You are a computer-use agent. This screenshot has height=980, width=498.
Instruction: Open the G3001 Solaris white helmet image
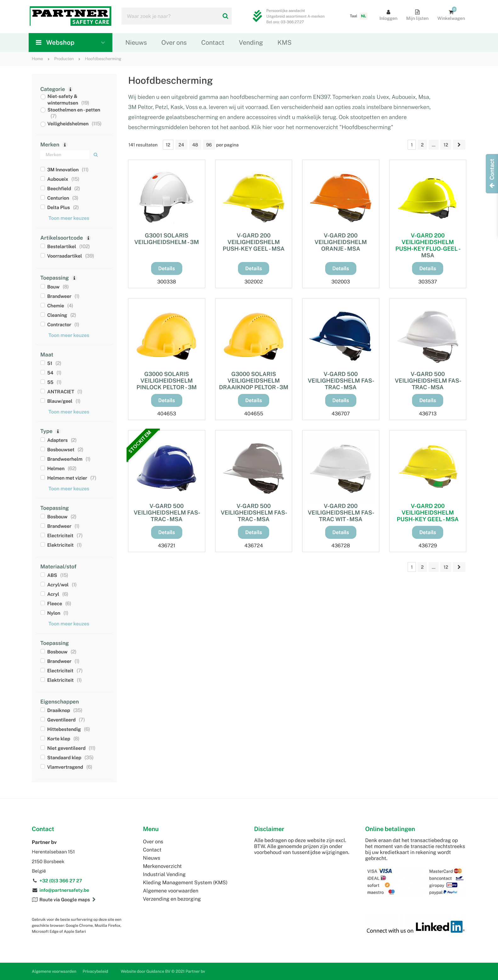coord(167,197)
